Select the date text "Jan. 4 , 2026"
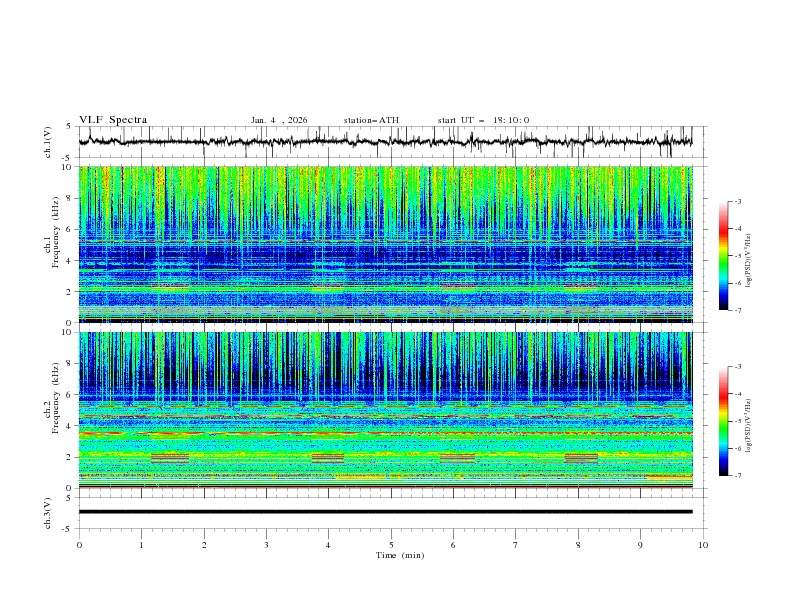Viewport: 792px width, 612px height. pos(279,120)
